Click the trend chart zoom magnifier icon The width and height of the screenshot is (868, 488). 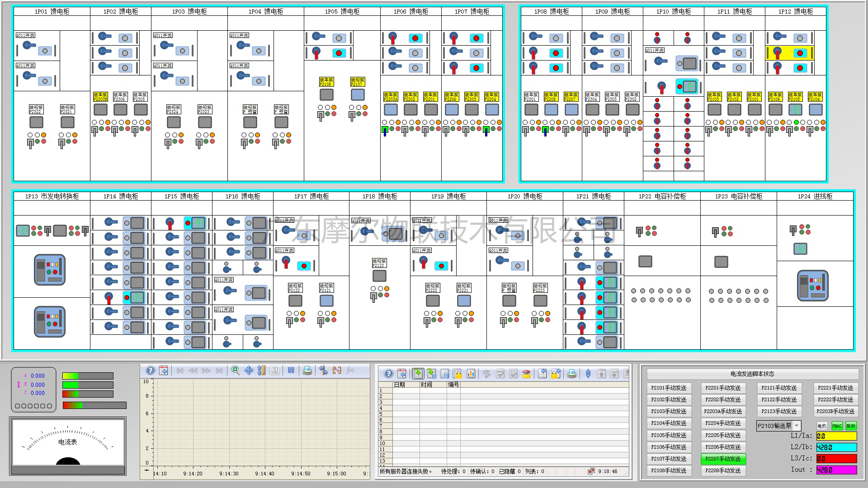(235, 371)
